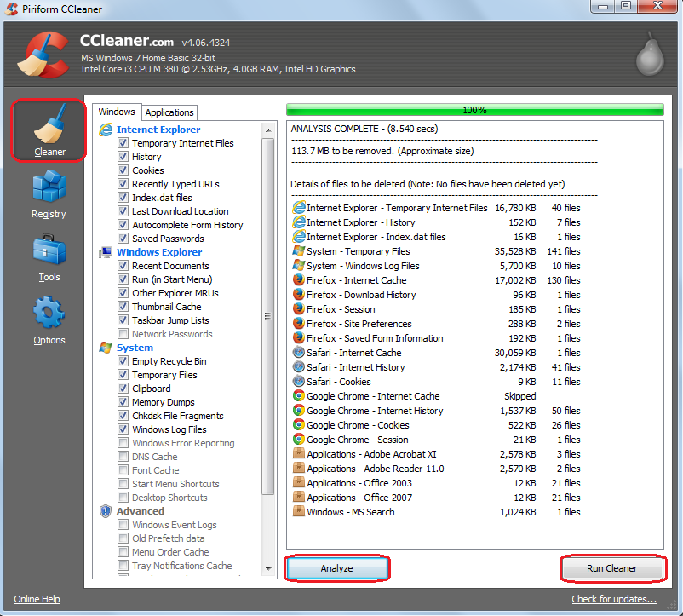This screenshot has height=616, width=683.
Task: Uncheck Thumbnail Cache checkbox
Action: (123, 306)
